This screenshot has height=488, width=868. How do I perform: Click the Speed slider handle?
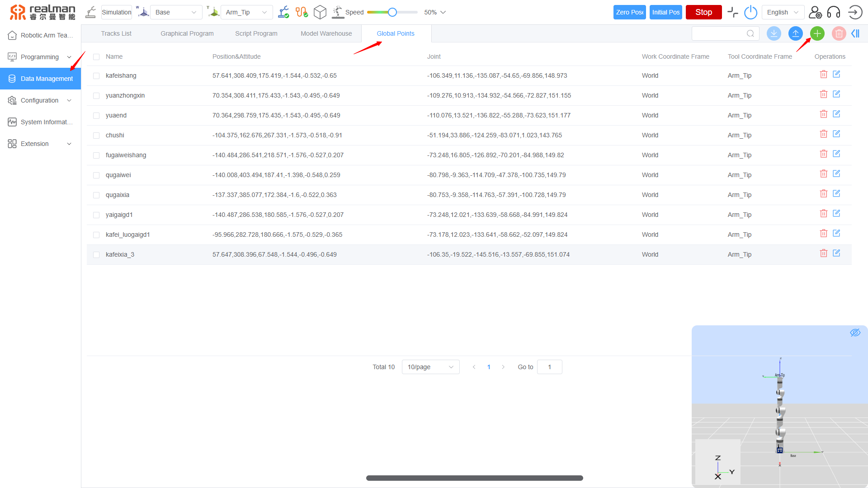coord(392,12)
